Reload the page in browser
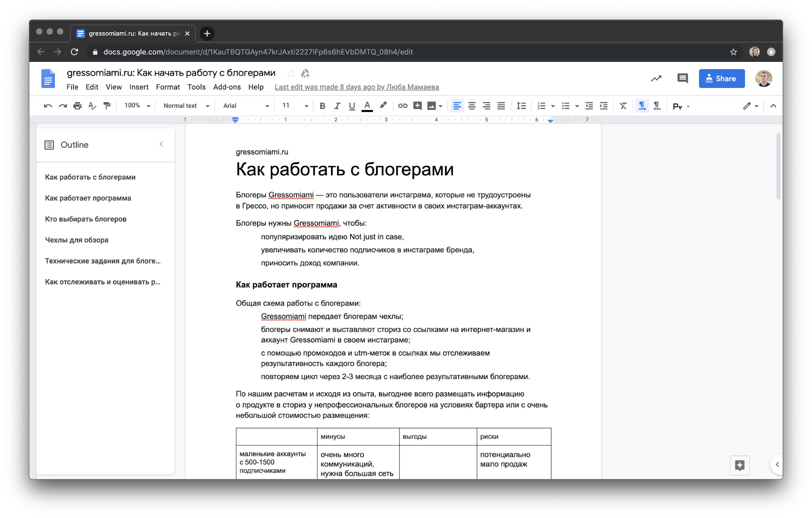 74,52
